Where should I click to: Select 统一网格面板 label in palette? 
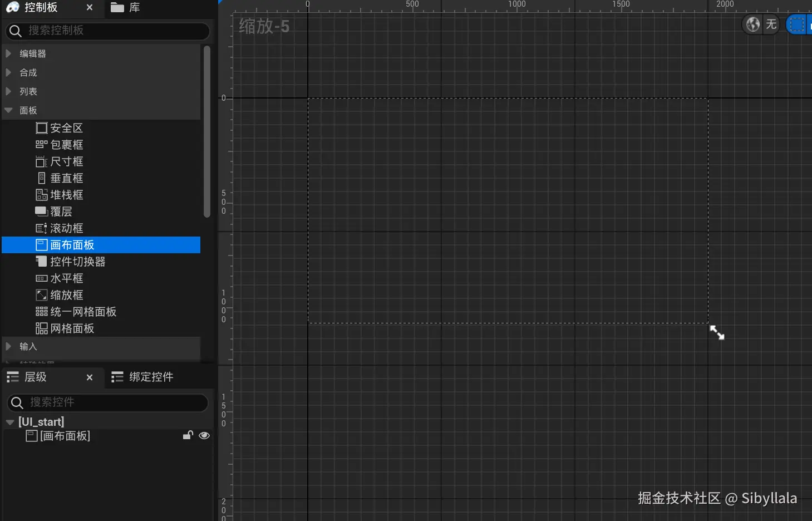(x=83, y=312)
